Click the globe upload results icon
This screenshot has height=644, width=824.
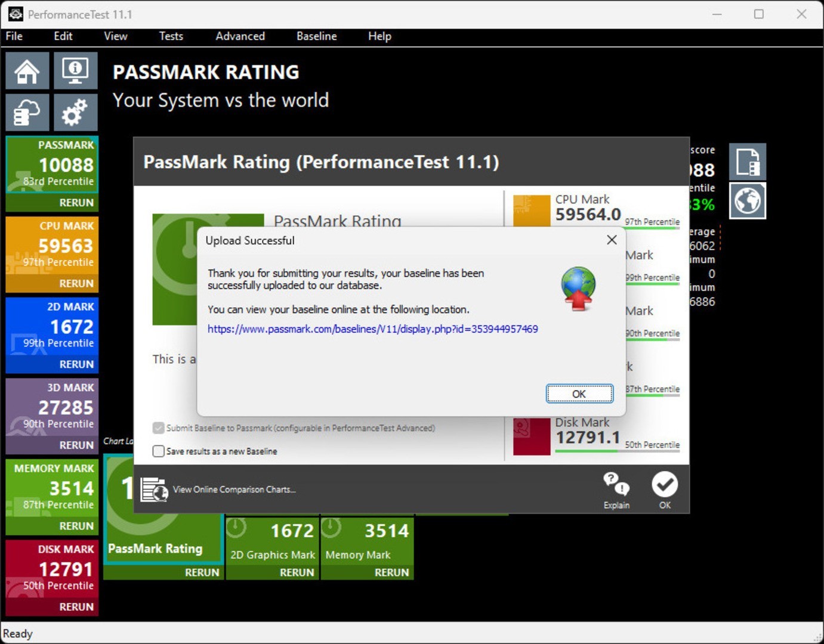[748, 201]
